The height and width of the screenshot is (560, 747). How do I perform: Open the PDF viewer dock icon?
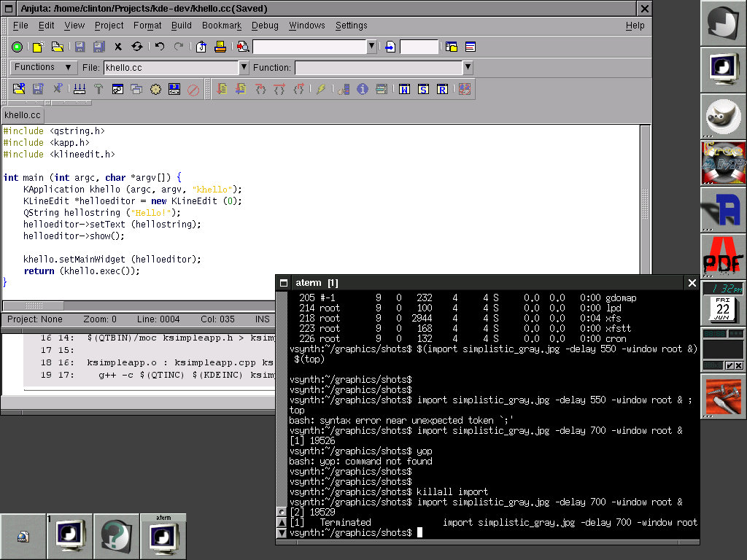click(x=723, y=256)
